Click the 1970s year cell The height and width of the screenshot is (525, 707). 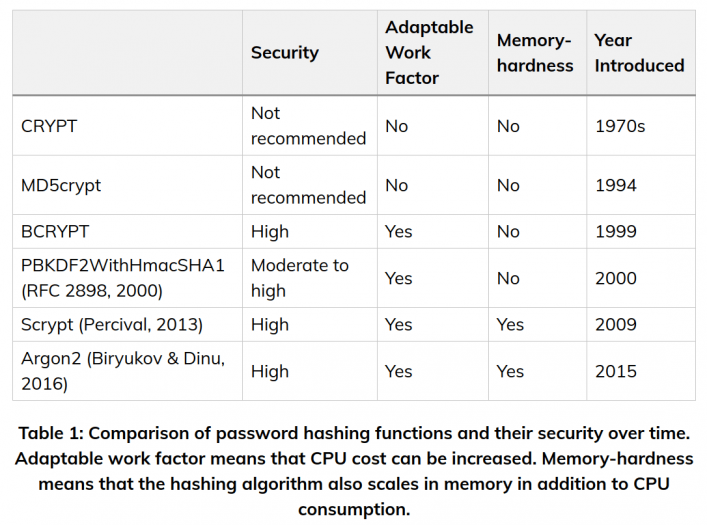pos(622,126)
